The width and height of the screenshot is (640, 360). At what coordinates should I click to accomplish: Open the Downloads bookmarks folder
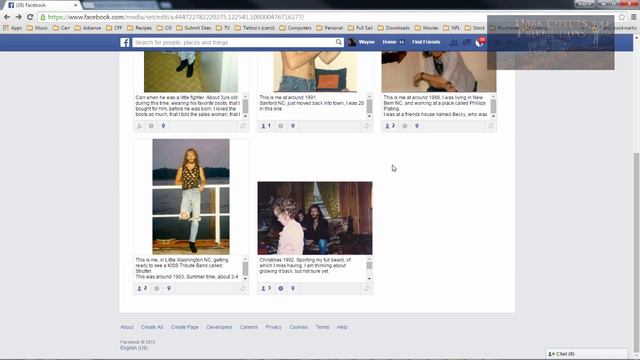click(x=393, y=28)
